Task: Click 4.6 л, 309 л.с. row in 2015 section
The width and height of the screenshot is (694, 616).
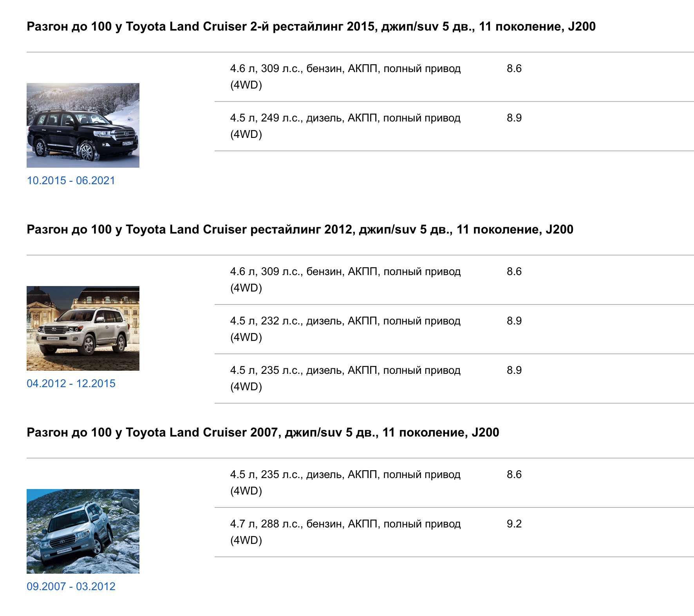Action: [x=345, y=77]
